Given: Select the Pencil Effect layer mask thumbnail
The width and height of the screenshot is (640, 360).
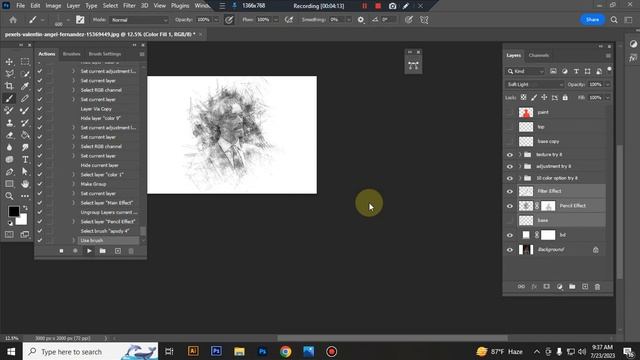Looking at the screenshot, I should 548,206.
